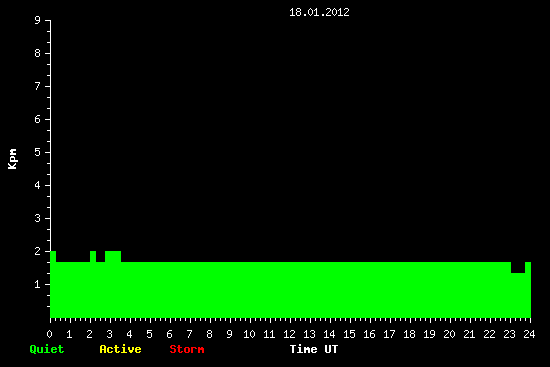Image resolution: width=550 pixels, height=367 pixels.
Task: Select the red Storm legend label
Action: click(x=187, y=349)
